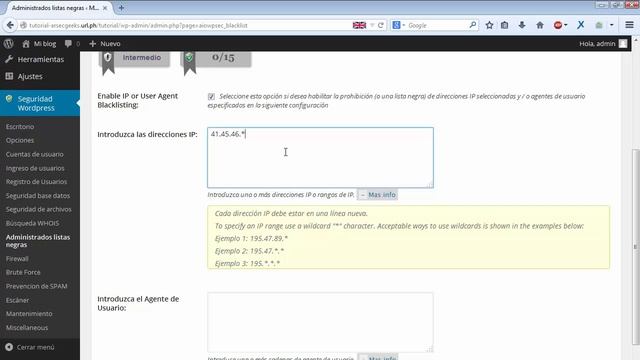The width and height of the screenshot is (640, 360).
Task: Expand the Adblock icon dropdown arrow
Action: click(x=566, y=25)
